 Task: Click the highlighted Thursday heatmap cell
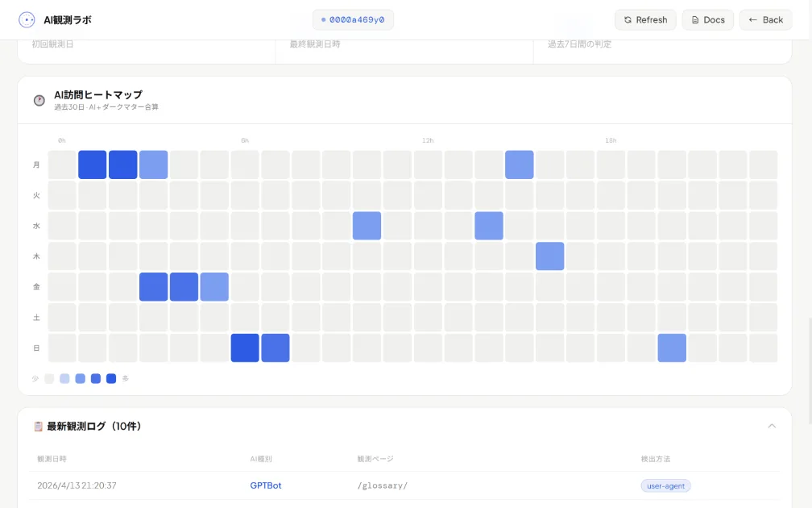point(549,256)
